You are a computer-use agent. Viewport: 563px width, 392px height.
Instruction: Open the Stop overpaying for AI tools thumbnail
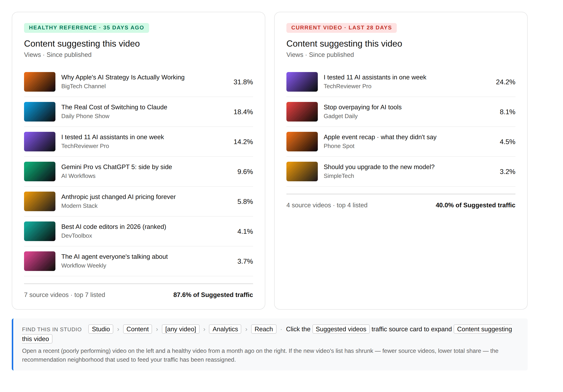point(302,112)
